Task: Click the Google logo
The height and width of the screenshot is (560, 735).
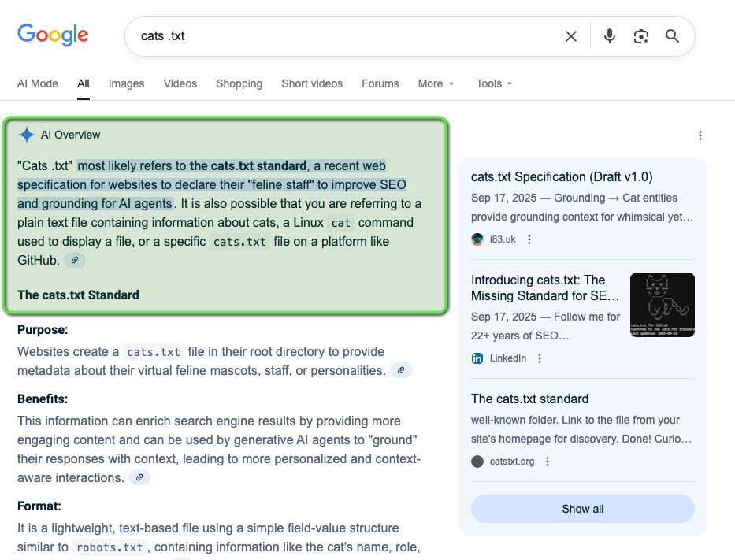Action: [x=52, y=35]
